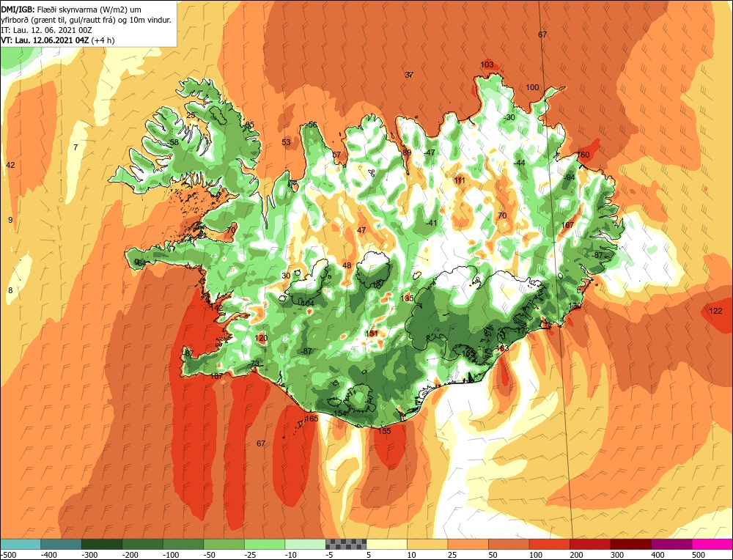
Task: Click the legend label -100
Action: tap(171, 555)
